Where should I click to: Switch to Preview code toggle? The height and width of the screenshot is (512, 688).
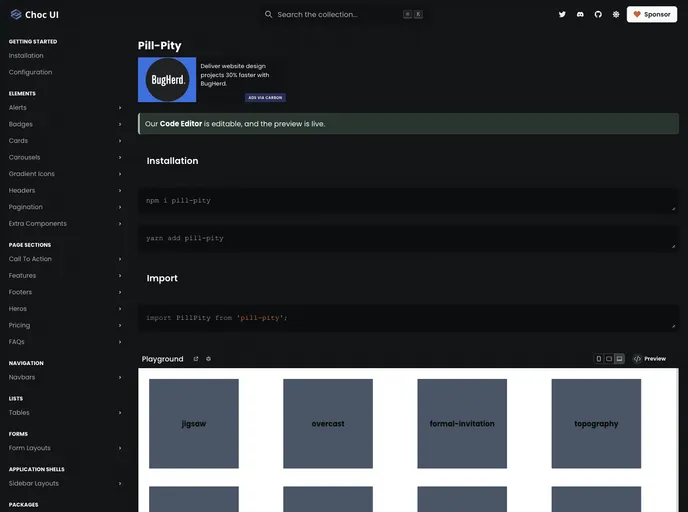(649, 359)
